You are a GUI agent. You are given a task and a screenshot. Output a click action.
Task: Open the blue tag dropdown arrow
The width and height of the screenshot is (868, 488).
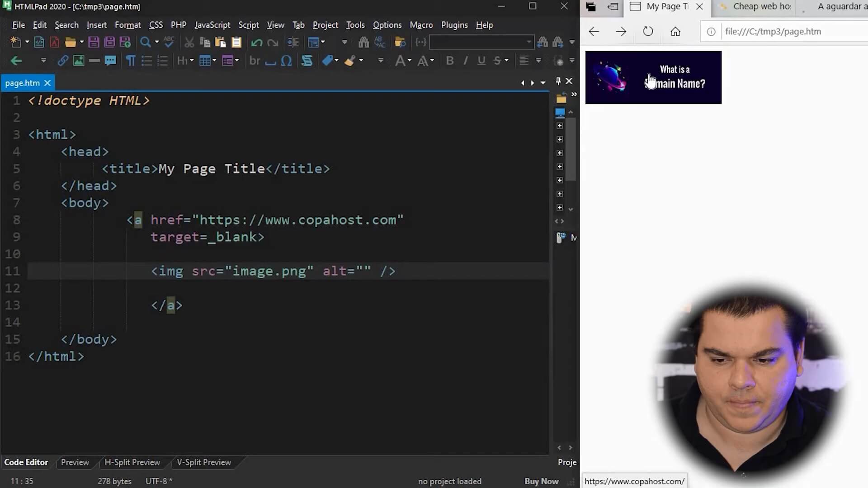337,61
